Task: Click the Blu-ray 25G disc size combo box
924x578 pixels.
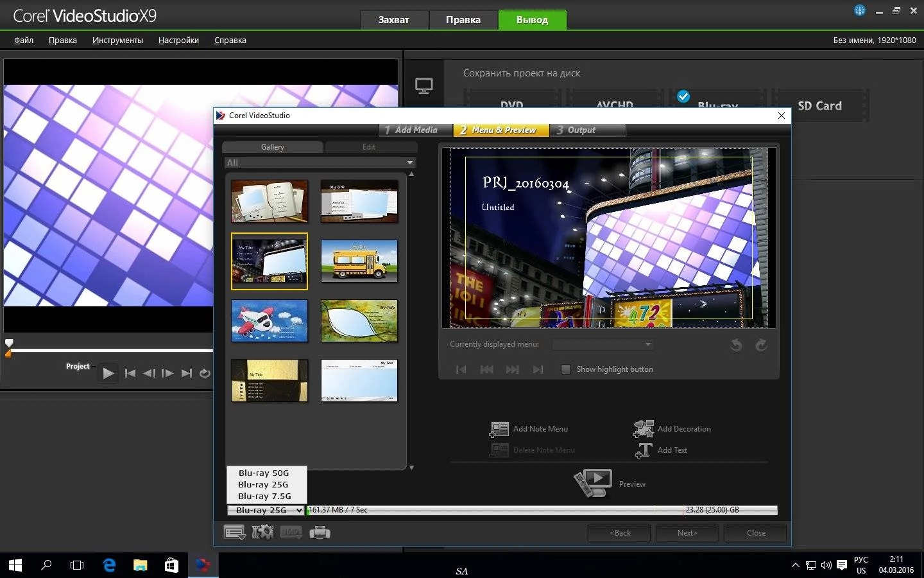Action: tap(266, 510)
